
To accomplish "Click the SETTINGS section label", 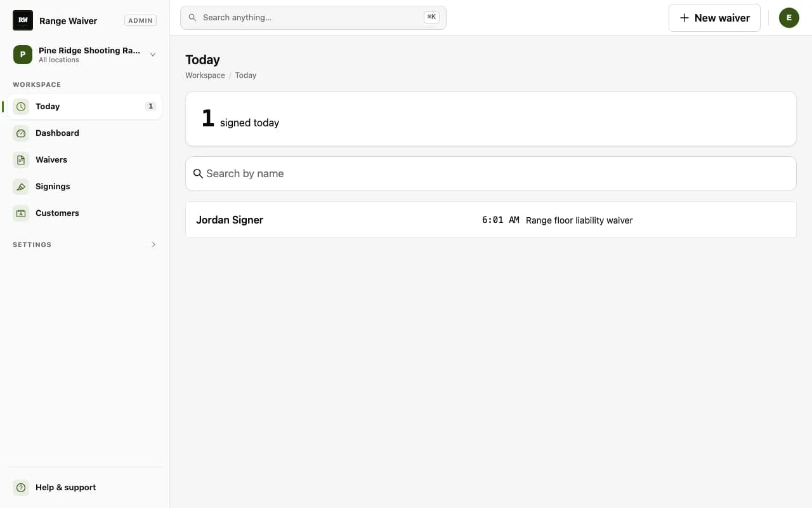I will click(x=32, y=244).
